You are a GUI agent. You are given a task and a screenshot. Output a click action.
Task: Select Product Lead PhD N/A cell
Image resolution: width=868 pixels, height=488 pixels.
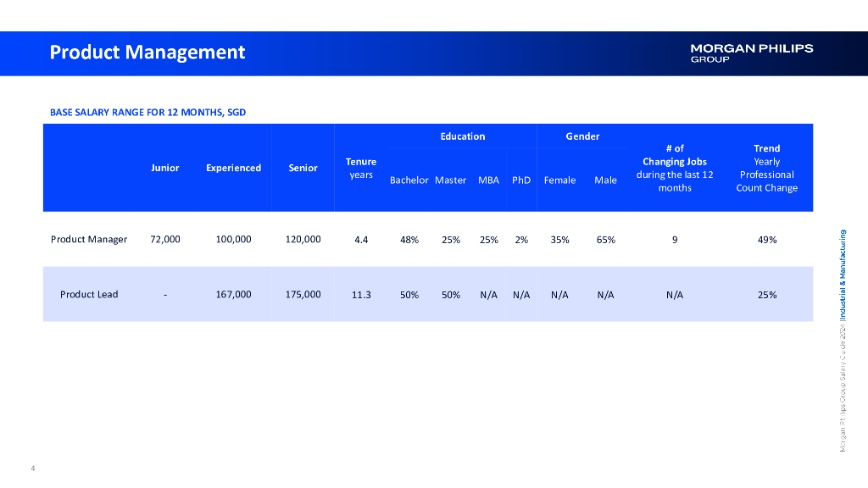pos(521,295)
